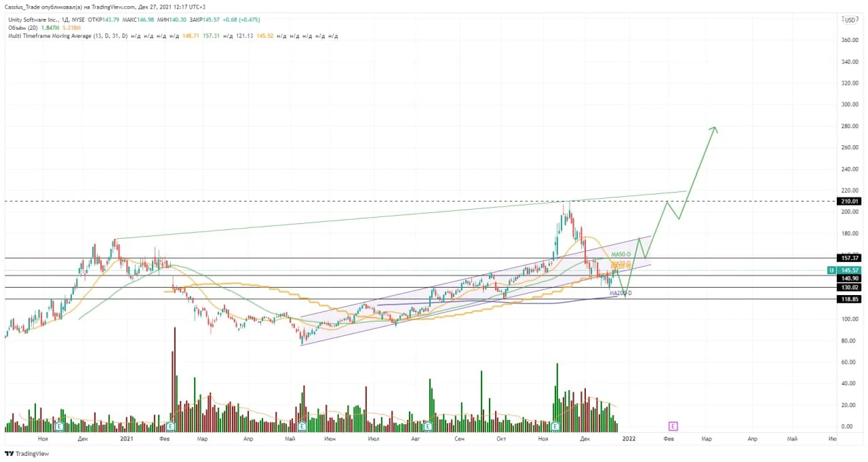Click the green projection arrow tip near 280
The image size is (868, 462).
[x=714, y=128]
